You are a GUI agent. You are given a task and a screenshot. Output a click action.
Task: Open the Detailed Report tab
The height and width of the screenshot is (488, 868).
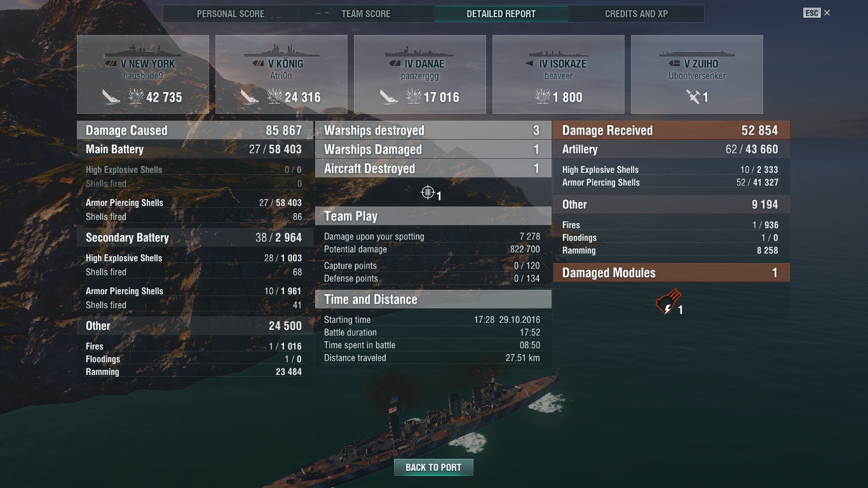pyautogui.click(x=501, y=14)
